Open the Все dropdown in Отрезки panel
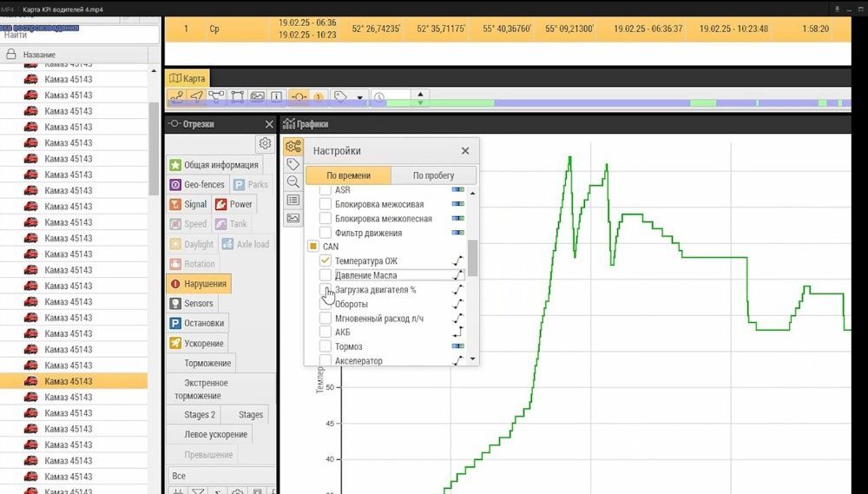 click(x=221, y=476)
